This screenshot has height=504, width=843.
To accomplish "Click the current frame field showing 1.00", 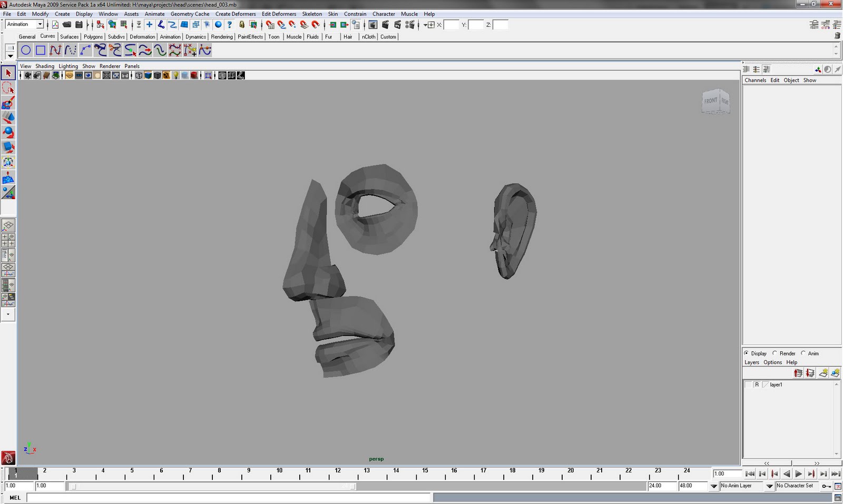I will pos(727,474).
